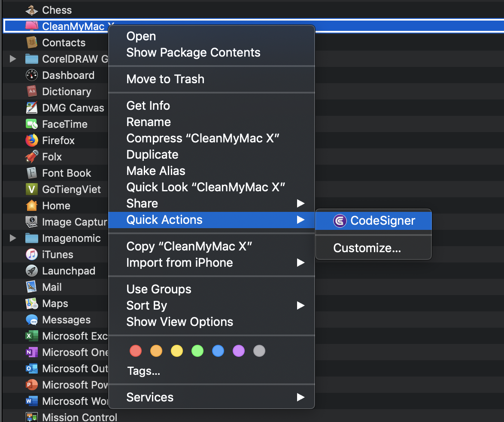Expand the CorelDRAW folder disclosure triangle
The image size is (504, 422).
coord(13,59)
